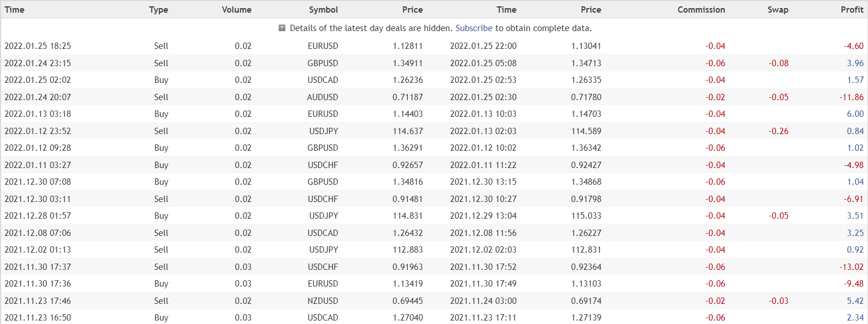Click the swap value -0.26

pos(779,131)
